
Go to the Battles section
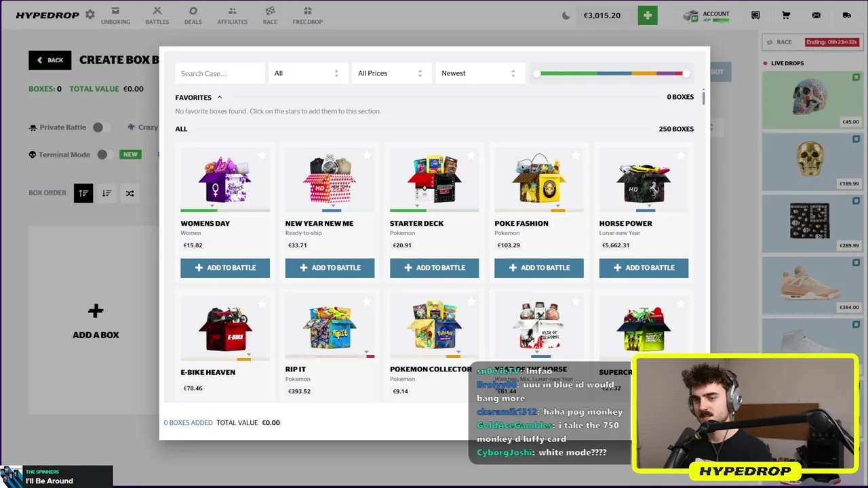157,15
